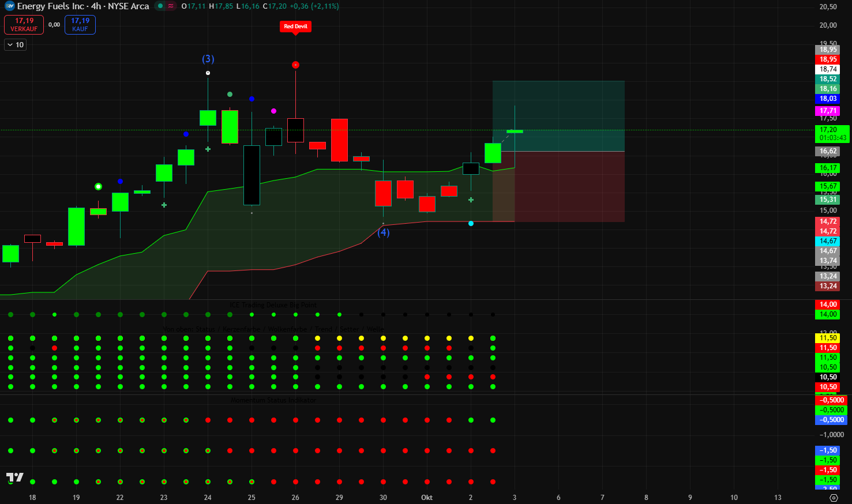Click the red circle marker under Red Devil

point(295,65)
